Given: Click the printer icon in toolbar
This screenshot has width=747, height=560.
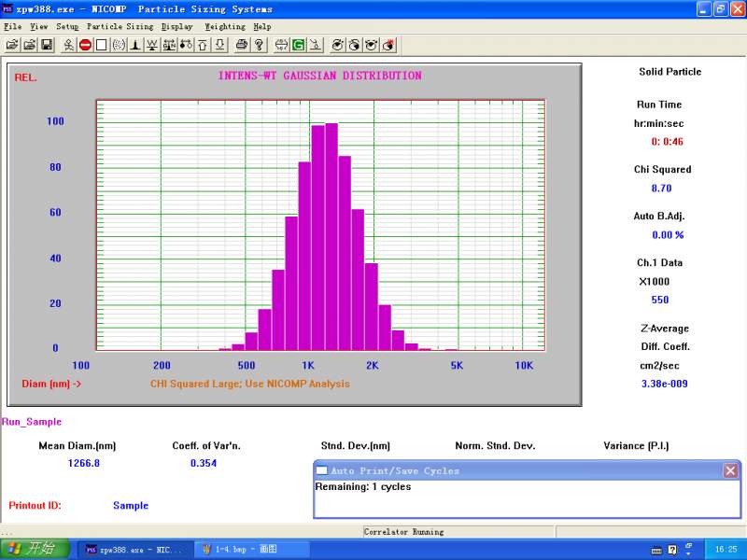Looking at the screenshot, I should click(x=241, y=44).
